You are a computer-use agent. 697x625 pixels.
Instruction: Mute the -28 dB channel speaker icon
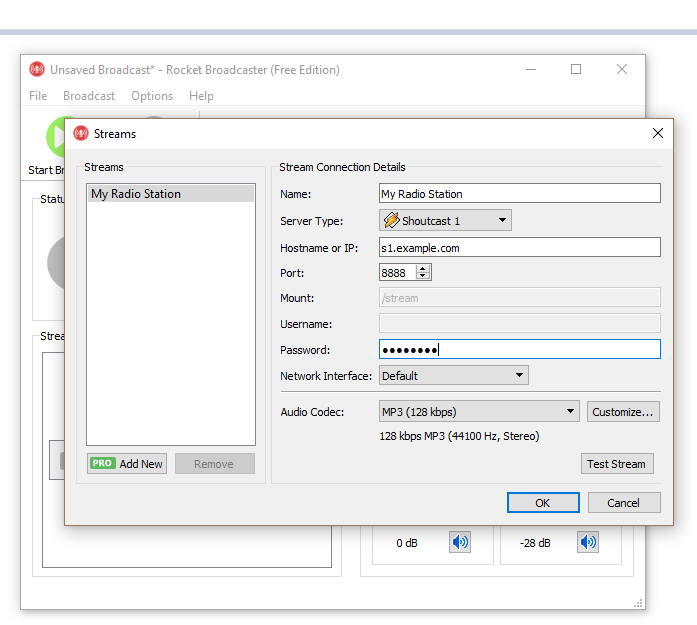tap(588, 542)
